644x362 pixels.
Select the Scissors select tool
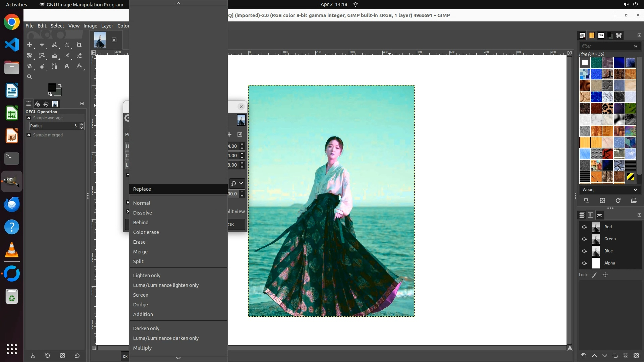click(54, 45)
